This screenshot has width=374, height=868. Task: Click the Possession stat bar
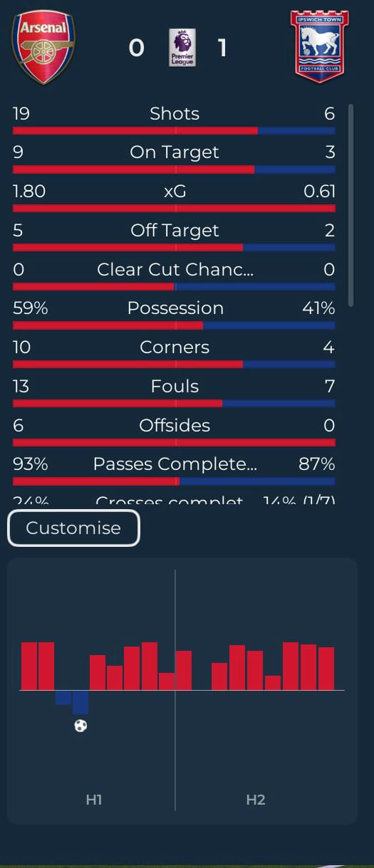tap(174, 325)
